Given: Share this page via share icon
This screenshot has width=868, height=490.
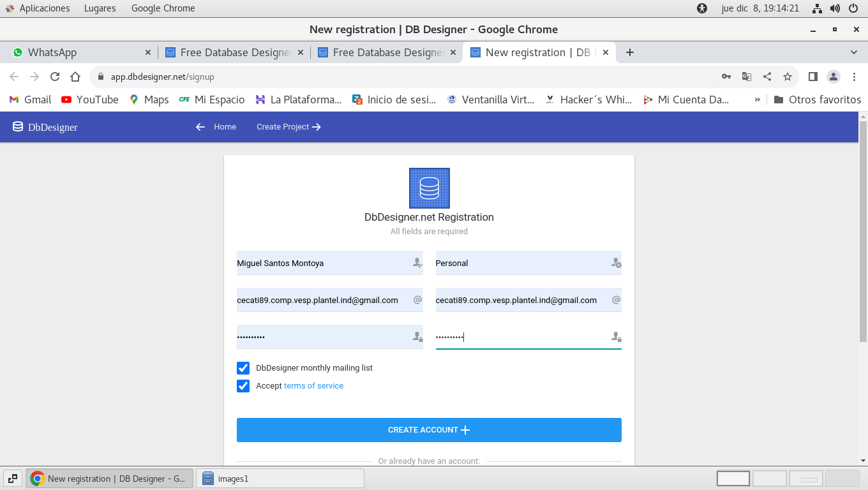Looking at the screenshot, I should (767, 77).
